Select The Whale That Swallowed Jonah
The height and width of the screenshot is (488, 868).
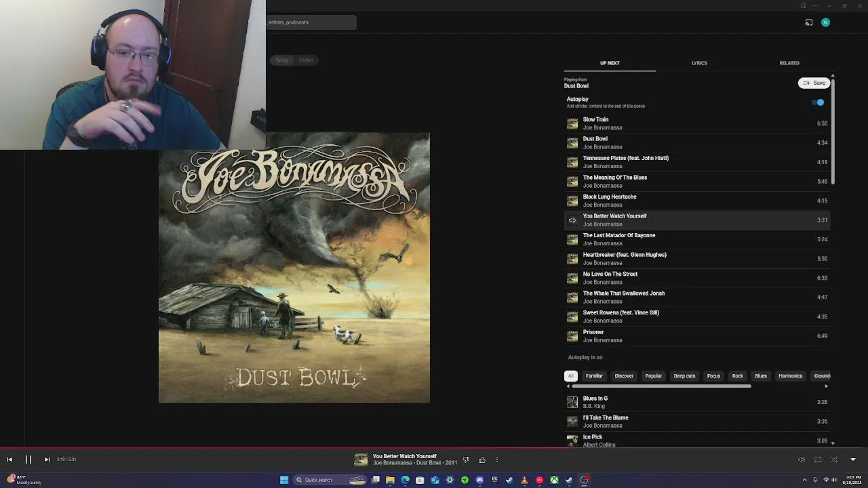[x=697, y=297]
